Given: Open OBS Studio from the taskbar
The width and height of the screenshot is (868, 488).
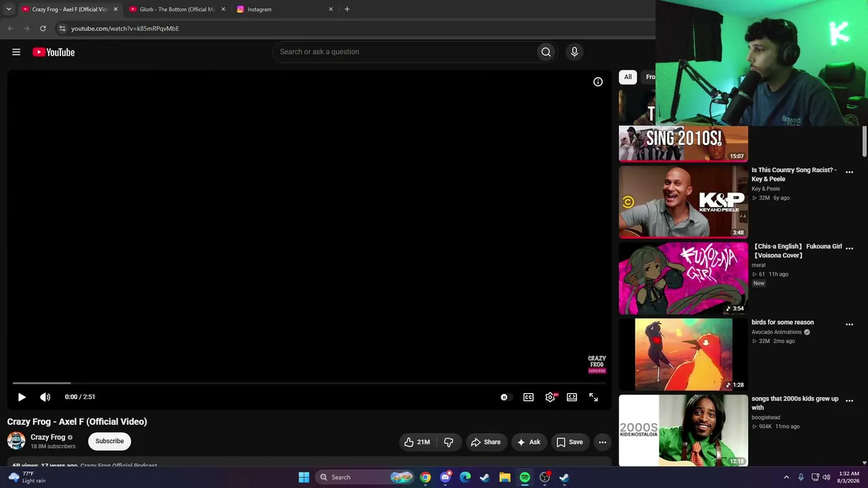Looking at the screenshot, I should click(545, 477).
